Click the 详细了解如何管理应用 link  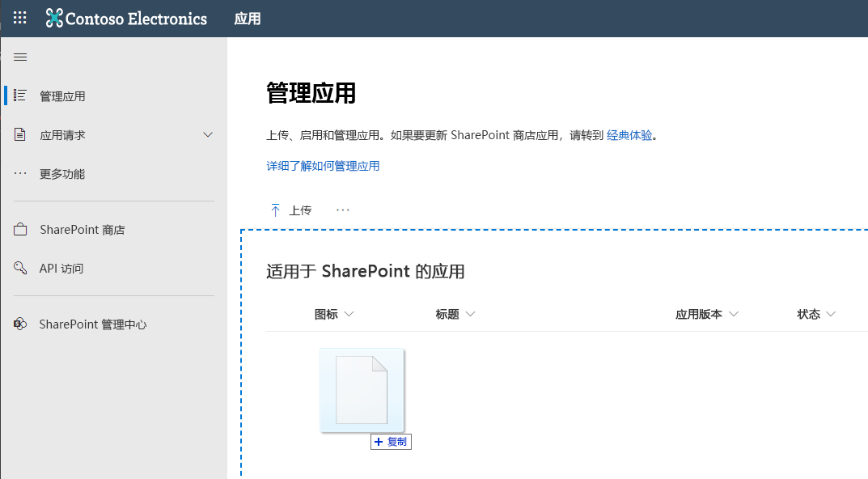coord(323,165)
